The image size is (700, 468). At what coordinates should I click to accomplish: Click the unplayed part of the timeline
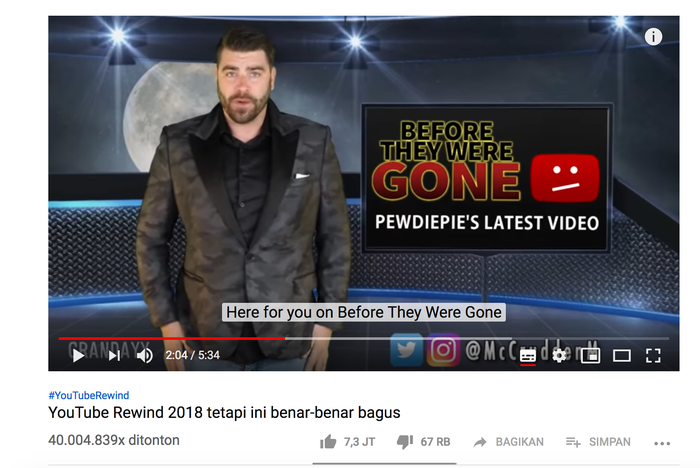click(x=477, y=338)
